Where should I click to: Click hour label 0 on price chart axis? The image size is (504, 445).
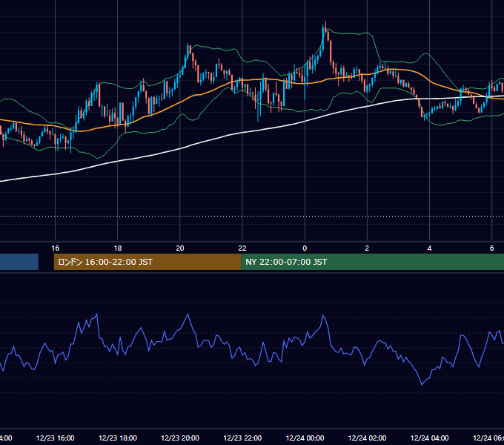[305, 248]
